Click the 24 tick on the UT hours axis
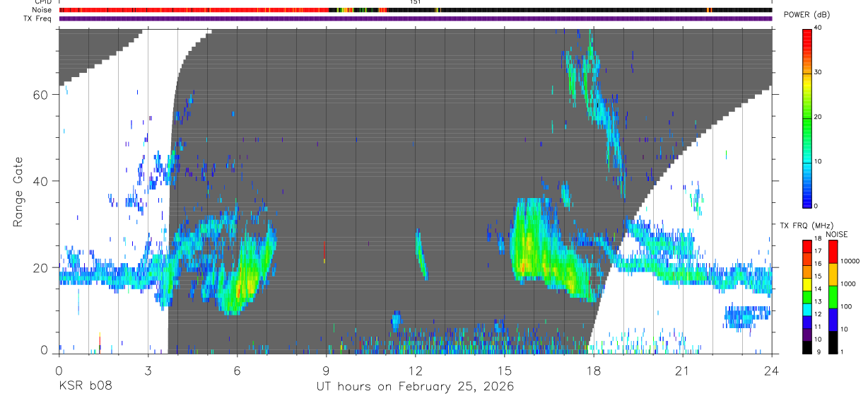868x401 pixels. (x=772, y=371)
